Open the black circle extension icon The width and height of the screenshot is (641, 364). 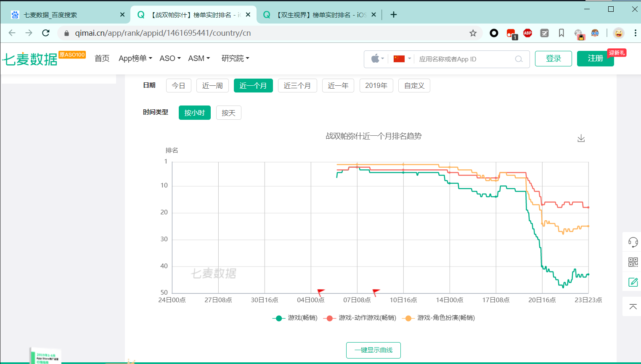point(494,33)
